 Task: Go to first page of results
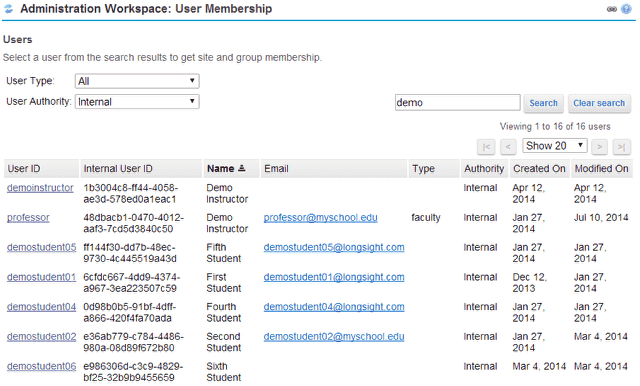pos(486,147)
